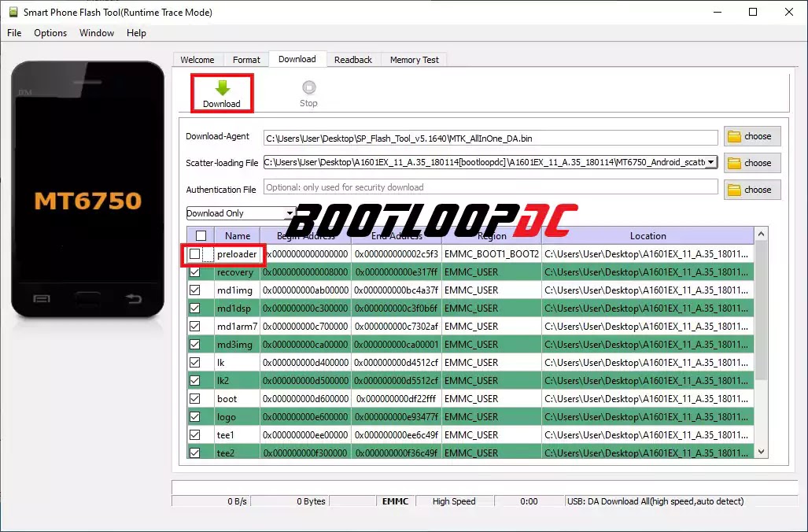
Task: Click the High Speed status entry
Action: (x=454, y=501)
